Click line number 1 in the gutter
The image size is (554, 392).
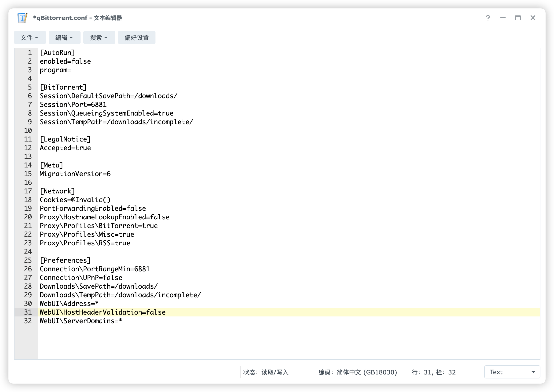(30, 53)
